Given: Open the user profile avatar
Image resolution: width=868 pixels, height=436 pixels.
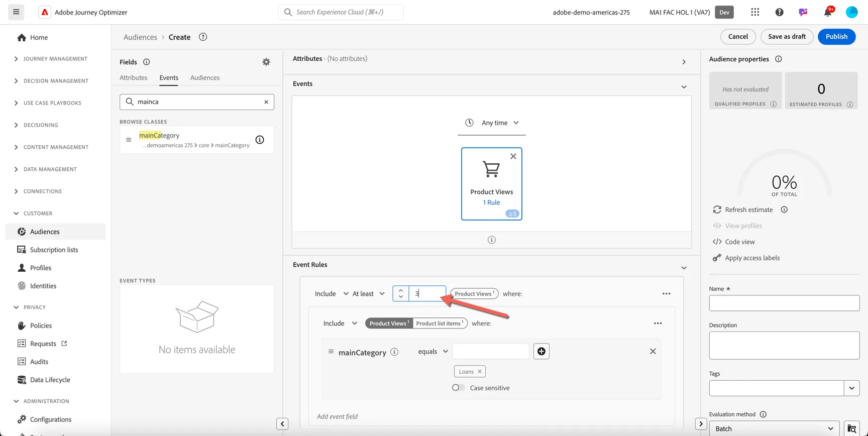Looking at the screenshot, I should (x=851, y=12).
